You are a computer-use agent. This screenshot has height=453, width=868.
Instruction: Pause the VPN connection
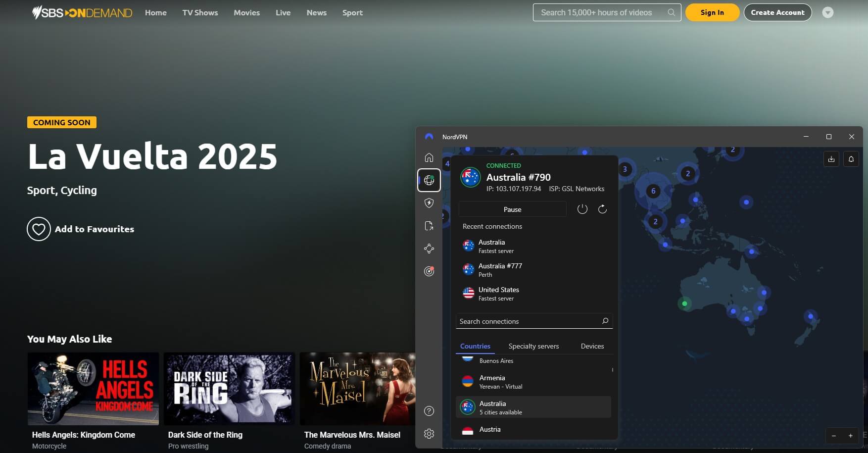[x=512, y=209]
